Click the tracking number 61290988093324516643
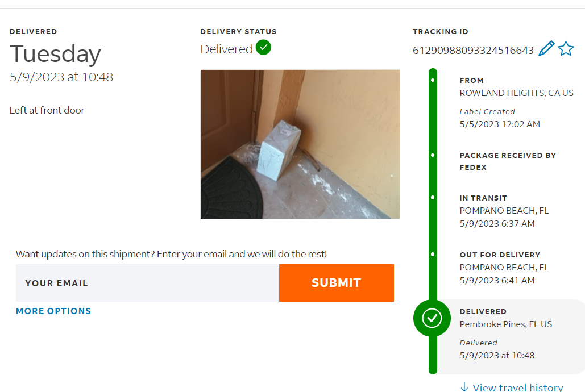 click(473, 51)
